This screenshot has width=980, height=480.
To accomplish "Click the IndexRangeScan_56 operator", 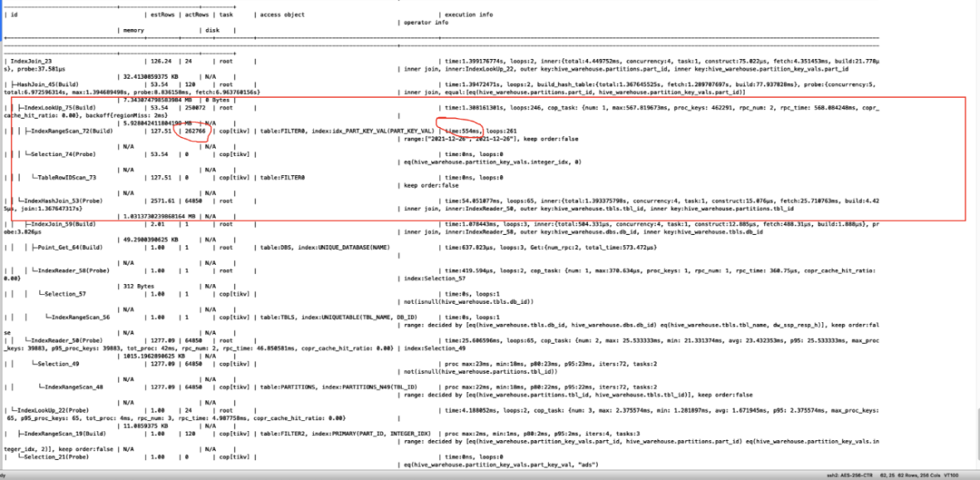I will [80, 317].
